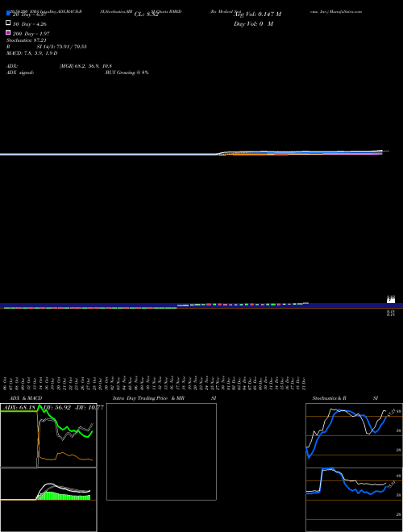Click the '06 Oct' date axis label

click(5, 384)
